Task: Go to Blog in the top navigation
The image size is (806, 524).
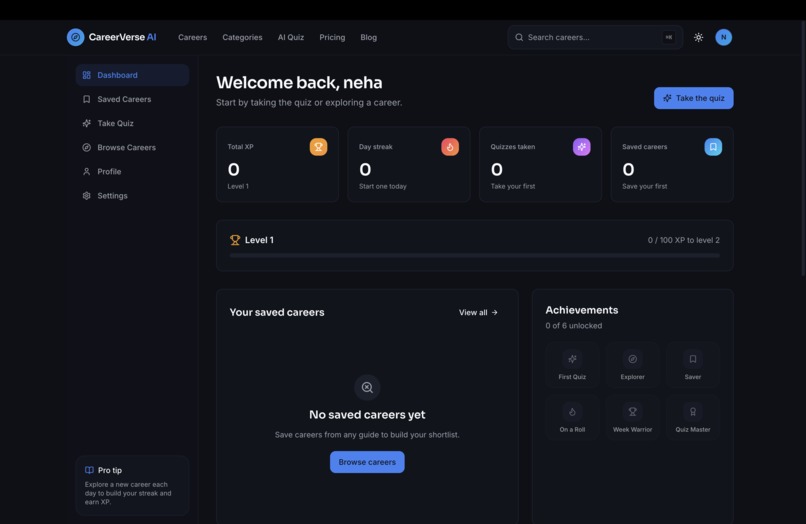Action: point(369,38)
